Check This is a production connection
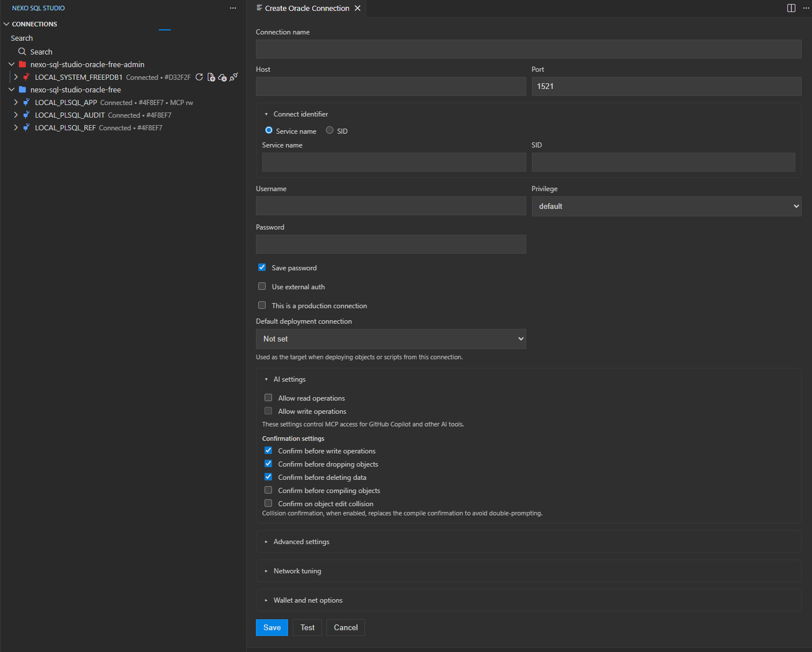Viewport: 812px width, 652px height. (262, 305)
